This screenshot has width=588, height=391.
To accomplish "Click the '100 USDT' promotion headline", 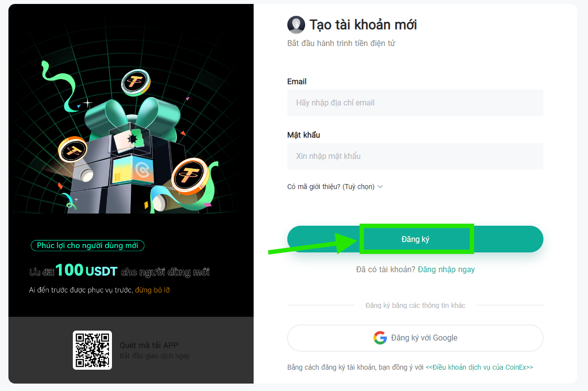I will pos(87,270).
